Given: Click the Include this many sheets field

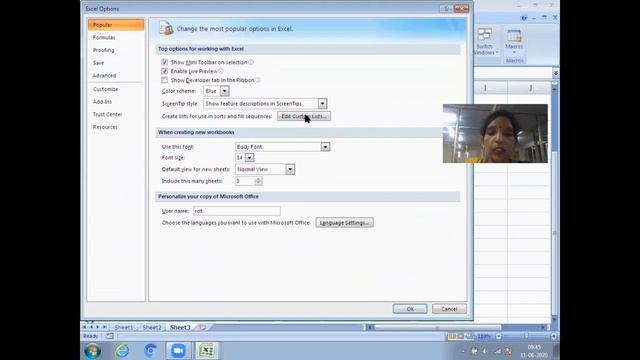Looking at the screenshot, I should coord(245,181).
